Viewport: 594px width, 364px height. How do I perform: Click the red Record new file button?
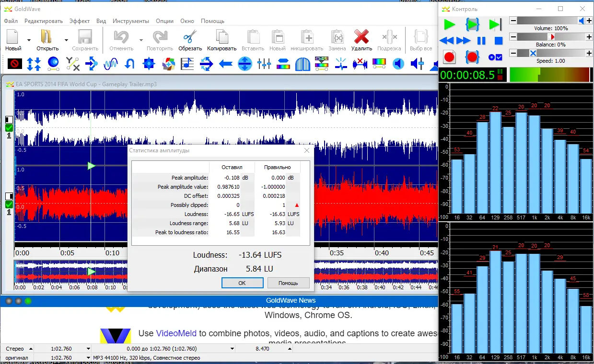(449, 57)
